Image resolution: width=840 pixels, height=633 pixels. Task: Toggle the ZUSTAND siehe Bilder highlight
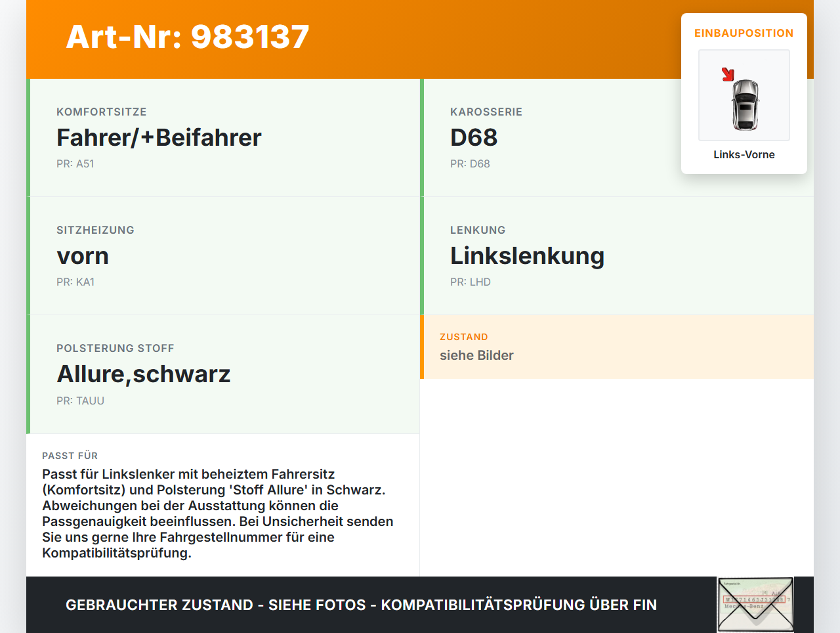click(617, 347)
